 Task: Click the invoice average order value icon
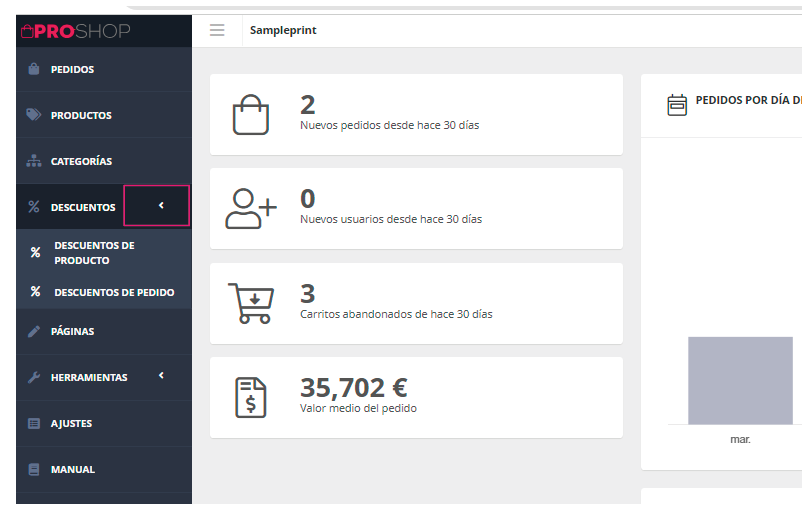[x=250, y=397]
